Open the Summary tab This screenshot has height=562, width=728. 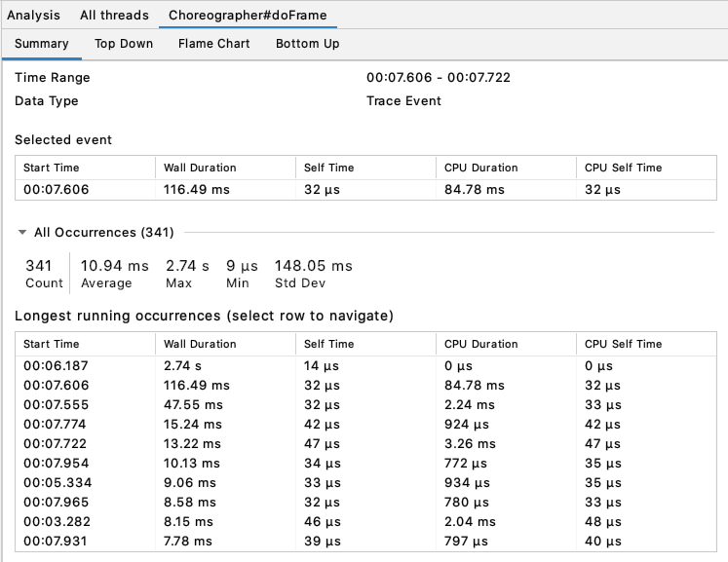point(42,44)
